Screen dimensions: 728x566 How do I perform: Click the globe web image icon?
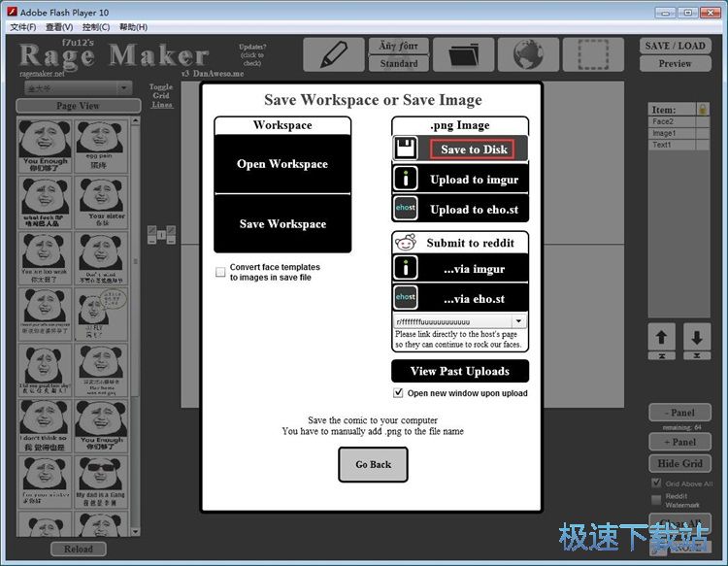[528, 54]
